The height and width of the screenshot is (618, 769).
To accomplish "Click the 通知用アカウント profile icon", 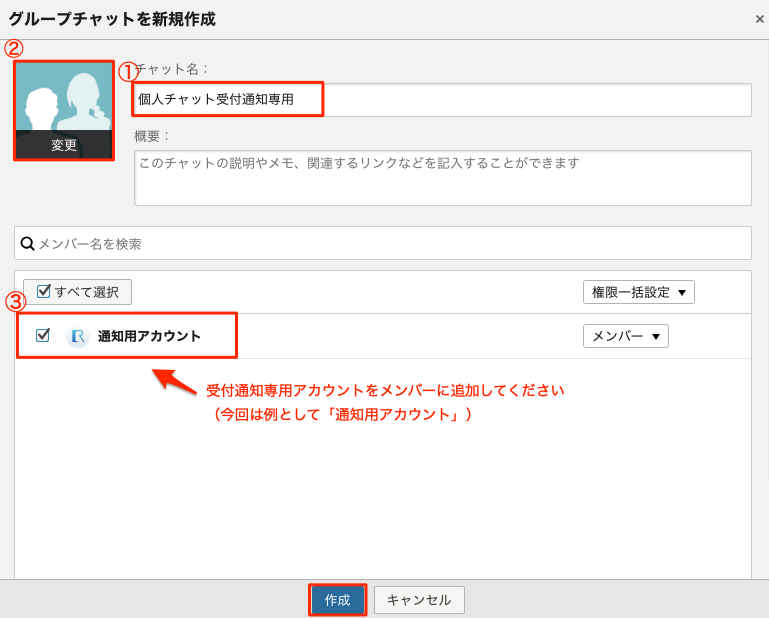I will coord(78,337).
